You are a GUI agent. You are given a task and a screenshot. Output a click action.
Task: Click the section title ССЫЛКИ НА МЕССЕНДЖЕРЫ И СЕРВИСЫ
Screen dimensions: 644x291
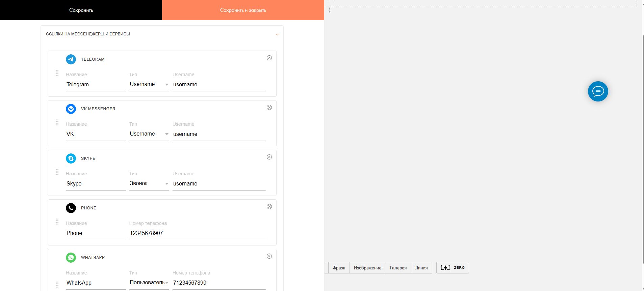pyautogui.click(x=88, y=34)
